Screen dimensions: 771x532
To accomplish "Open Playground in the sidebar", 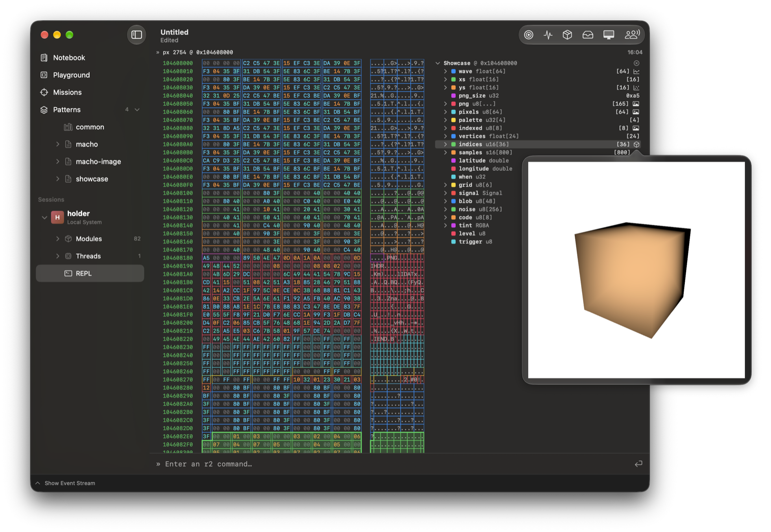I will [x=90, y=75].
